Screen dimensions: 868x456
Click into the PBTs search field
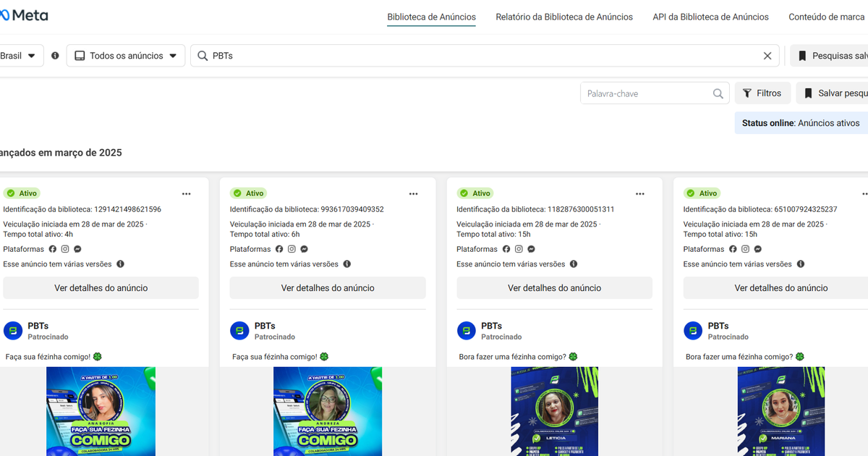[x=485, y=56]
